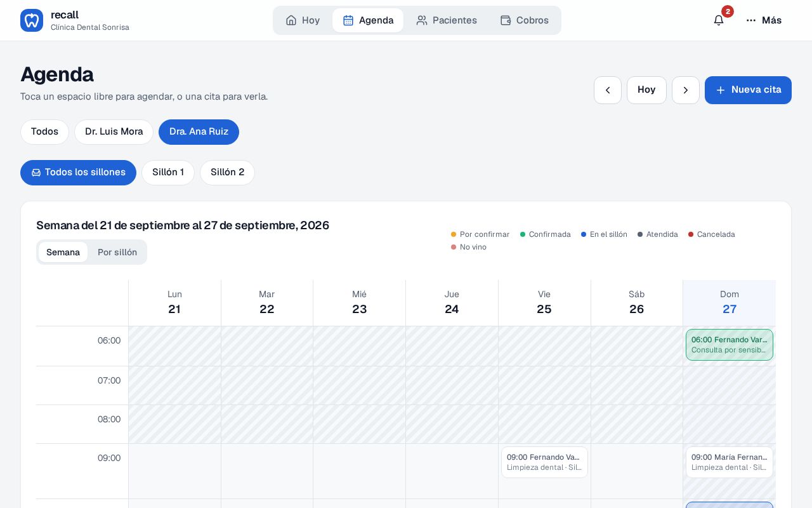Click the Cancelada legend label

[716, 234]
